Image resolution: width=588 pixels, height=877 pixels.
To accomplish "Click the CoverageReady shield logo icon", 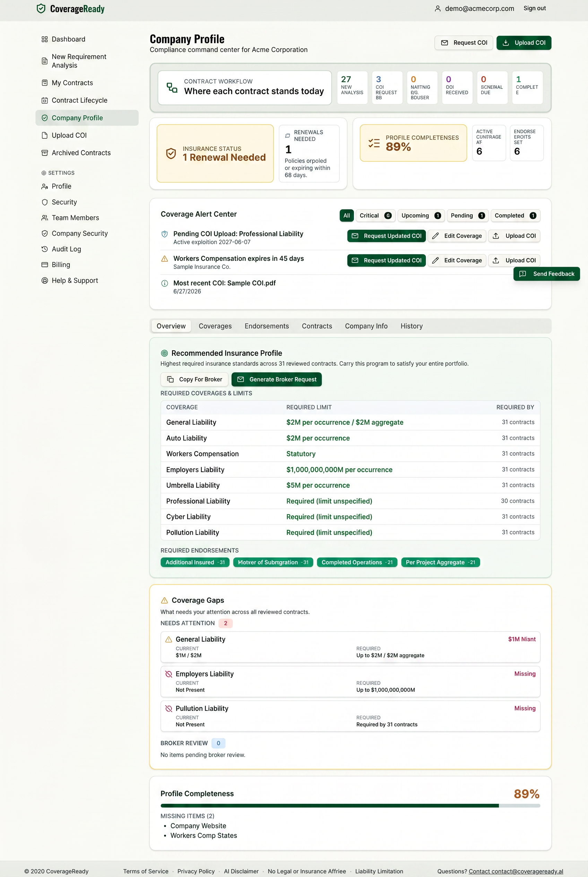I will [41, 9].
